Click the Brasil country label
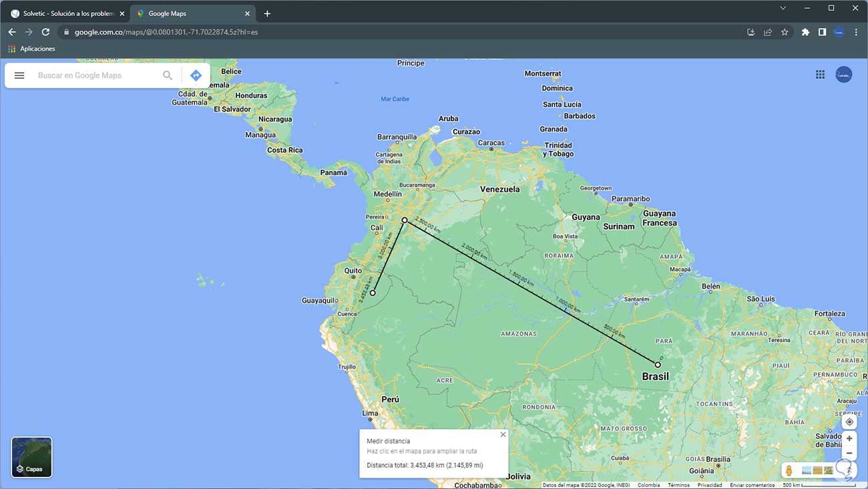 (x=656, y=377)
